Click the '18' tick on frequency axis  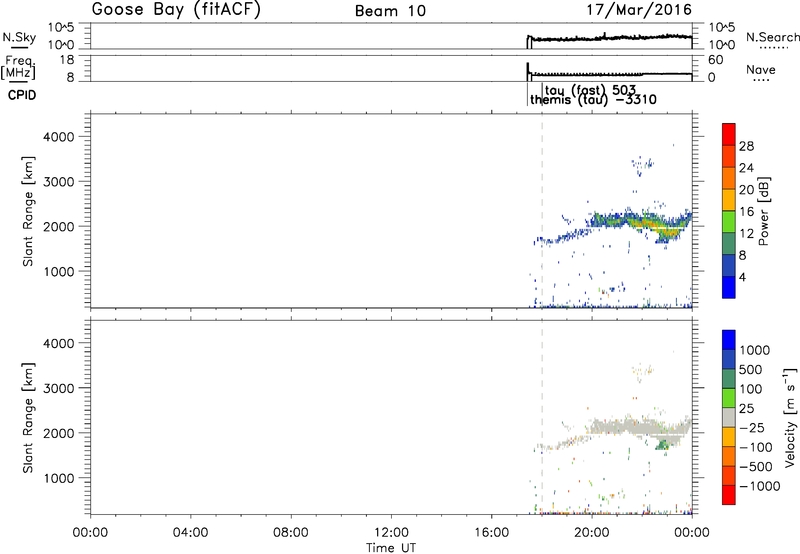pyautogui.click(x=67, y=60)
